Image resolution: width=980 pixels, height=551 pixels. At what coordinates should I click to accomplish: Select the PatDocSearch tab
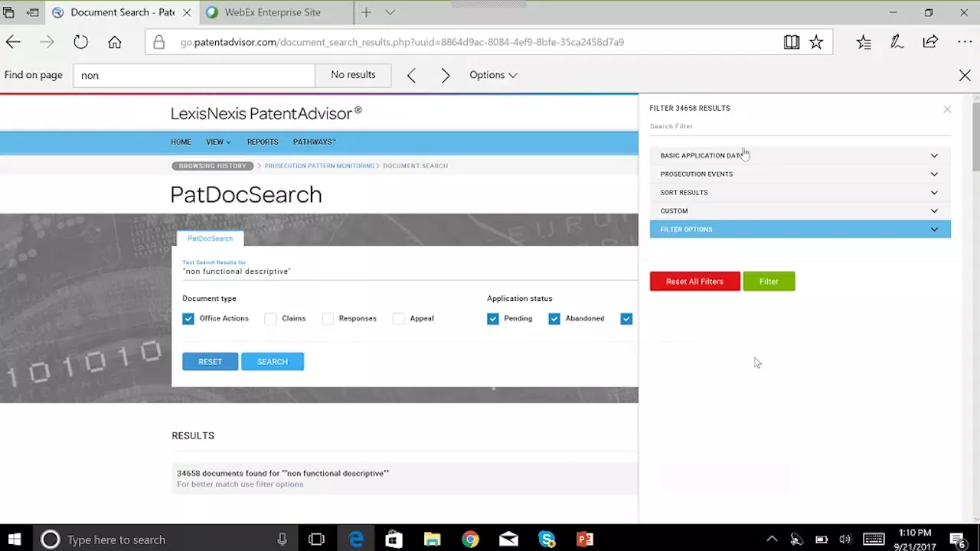pos(210,238)
